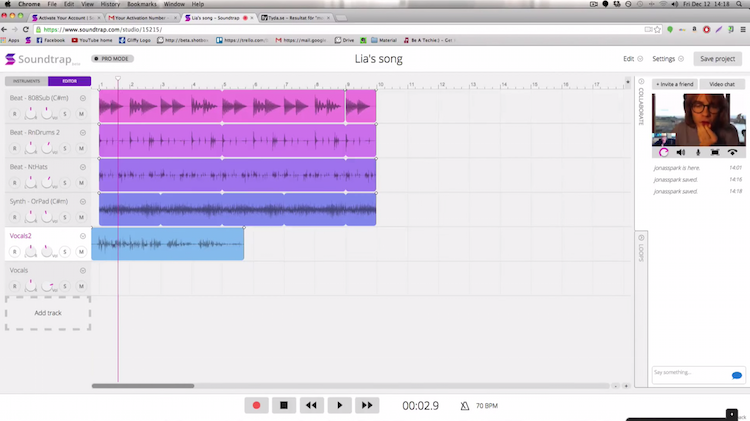Click the Video chat button
This screenshot has width=750, height=421.
[x=722, y=84]
